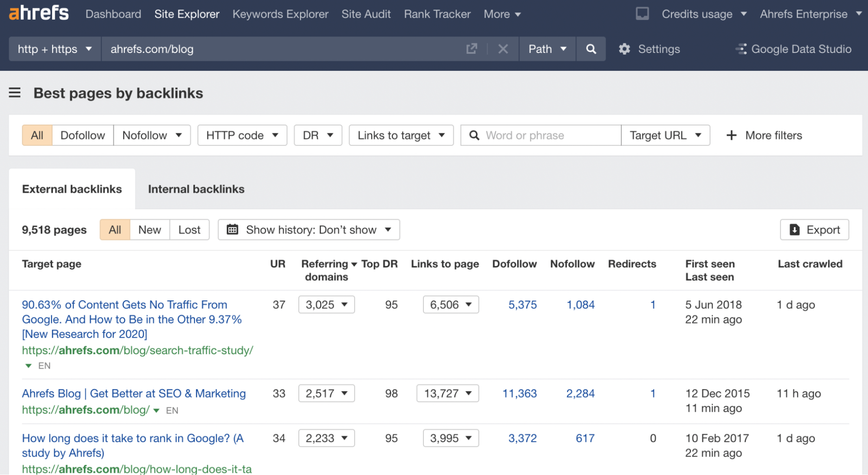Screen dimensions: 868x475
Task: Show only New backlinks
Action: [x=149, y=230]
